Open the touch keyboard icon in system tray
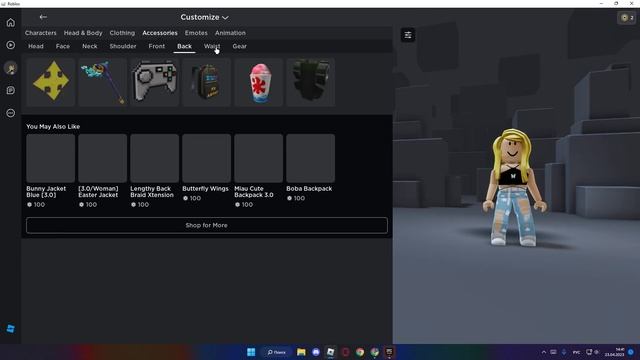 [x=553, y=352]
